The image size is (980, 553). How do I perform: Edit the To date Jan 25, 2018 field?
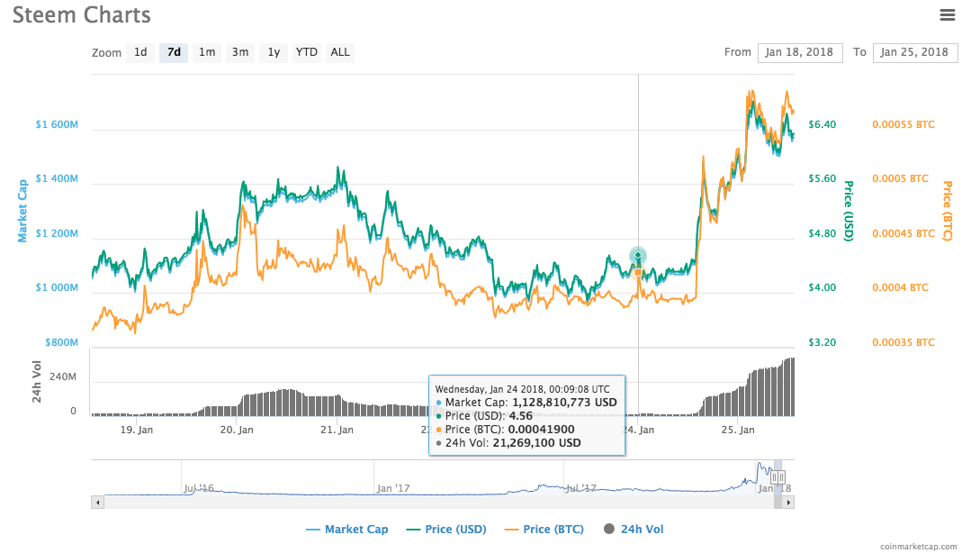pos(915,52)
